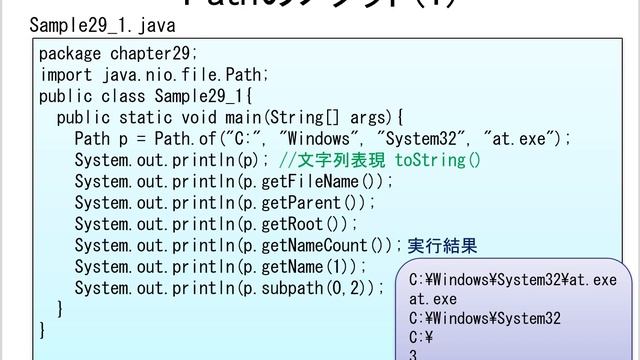The width and height of the screenshot is (640, 360).
Task: Click the p.getFileName() println line
Action: 233,181
